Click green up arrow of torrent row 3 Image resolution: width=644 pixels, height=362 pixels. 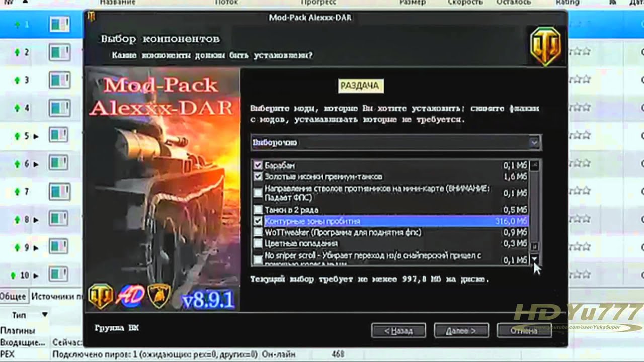tap(17, 80)
